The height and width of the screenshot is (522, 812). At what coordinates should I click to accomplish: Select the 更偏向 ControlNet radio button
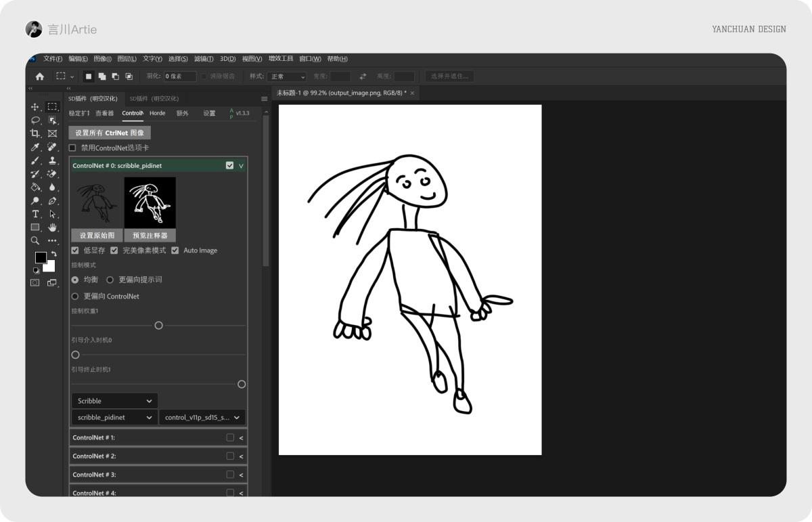coord(74,296)
